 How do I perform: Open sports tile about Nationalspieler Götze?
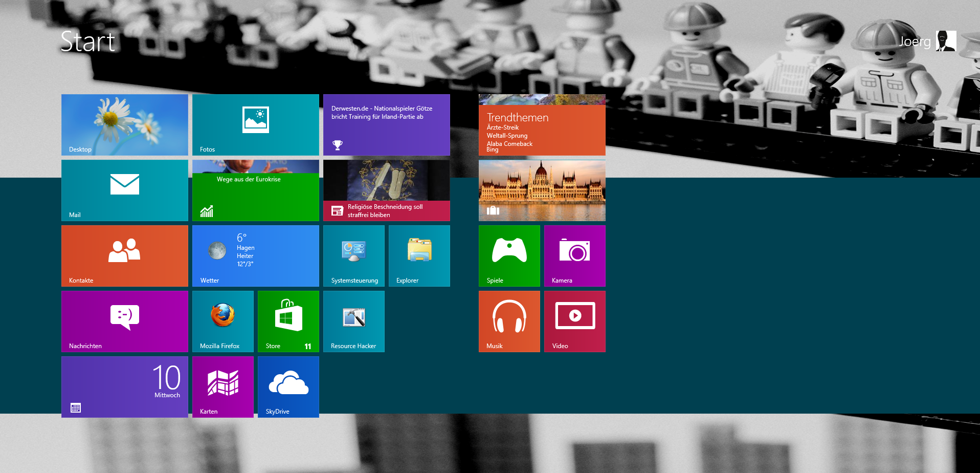pos(387,125)
